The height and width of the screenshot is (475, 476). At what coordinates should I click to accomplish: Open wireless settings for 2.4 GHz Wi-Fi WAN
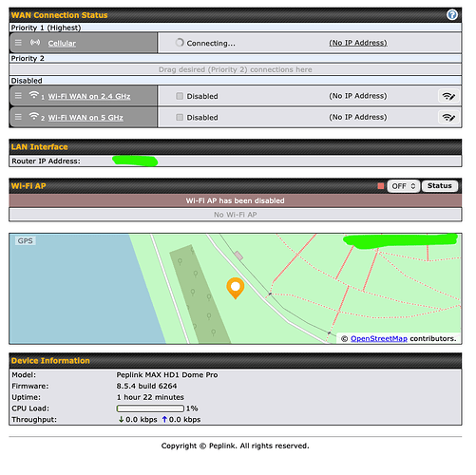(x=448, y=96)
